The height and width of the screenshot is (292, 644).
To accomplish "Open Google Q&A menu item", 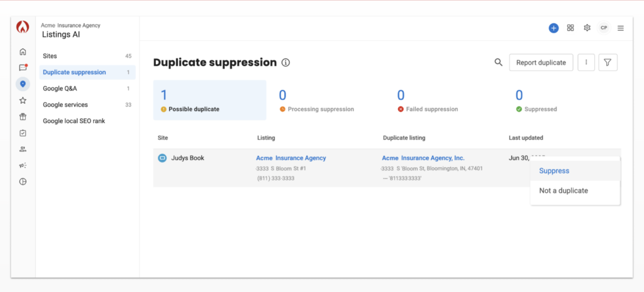I will point(87,89).
